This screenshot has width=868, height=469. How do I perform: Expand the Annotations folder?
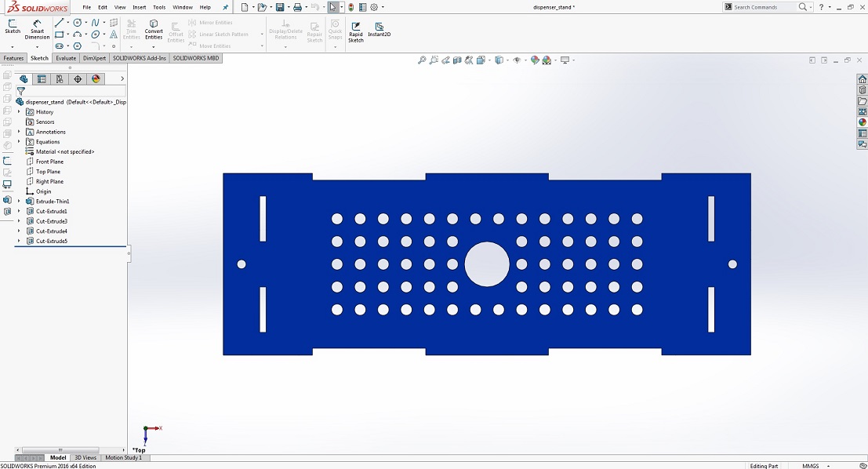19,132
